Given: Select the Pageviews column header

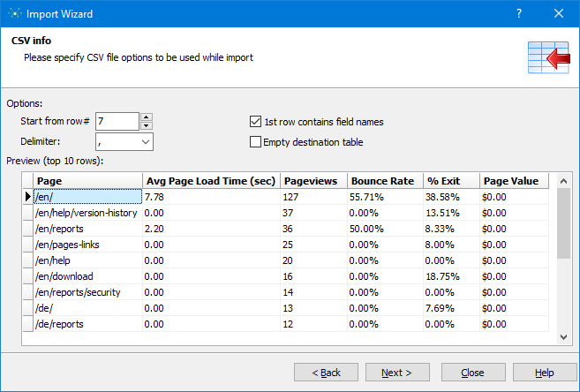Looking at the screenshot, I should coord(313,181).
